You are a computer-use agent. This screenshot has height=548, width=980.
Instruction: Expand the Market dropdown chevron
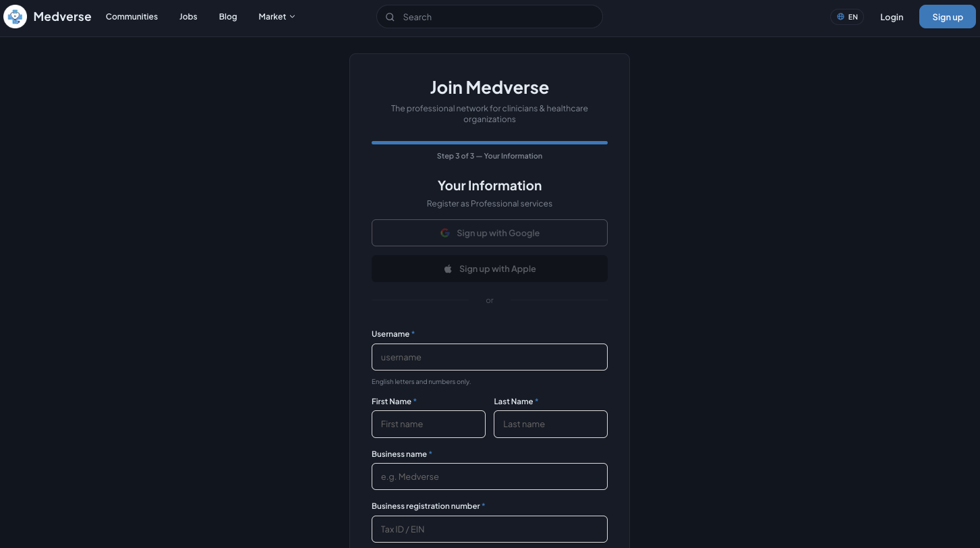point(293,17)
